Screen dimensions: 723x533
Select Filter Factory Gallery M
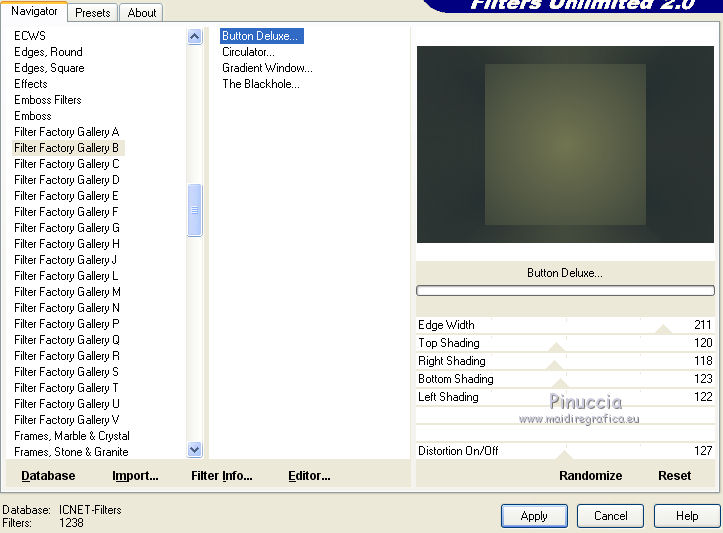pos(67,292)
